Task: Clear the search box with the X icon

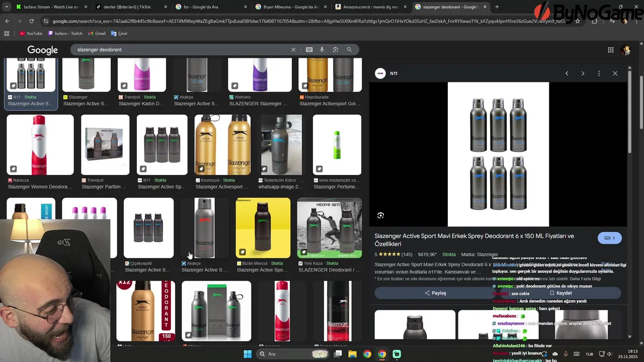Action: coord(293,50)
